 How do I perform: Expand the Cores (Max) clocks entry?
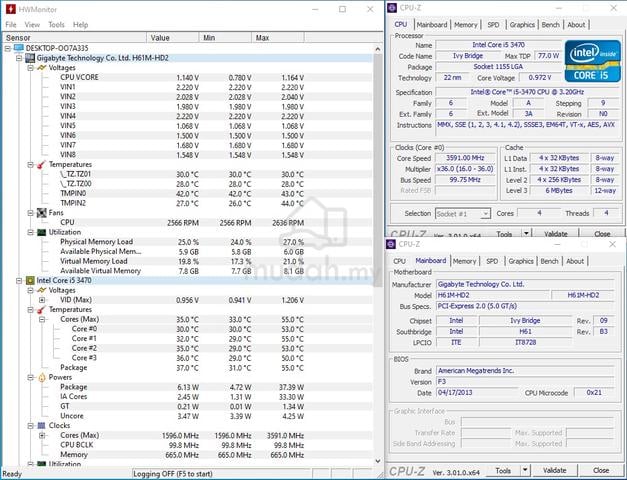pyautogui.click(x=42, y=436)
